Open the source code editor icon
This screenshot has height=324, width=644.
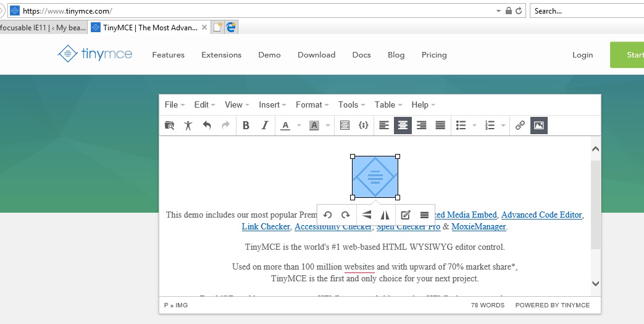pos(364,126)
